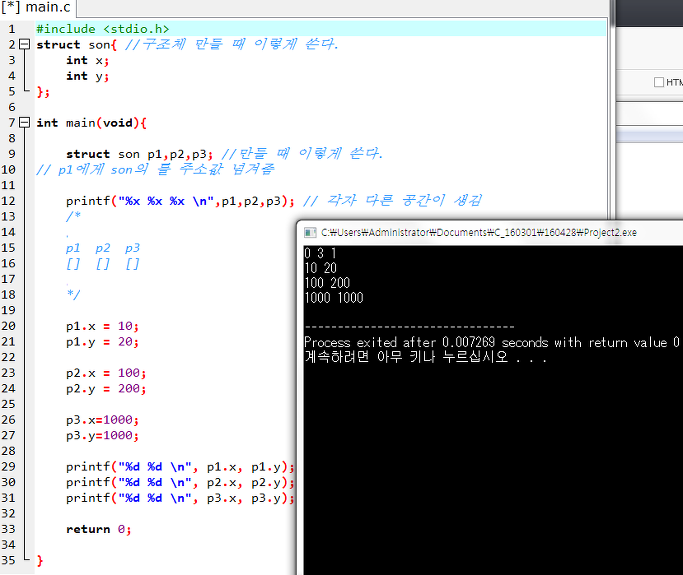Click the printf line printing p3.x, p3.y
The image size is (683, 575).
pos(180,498)
